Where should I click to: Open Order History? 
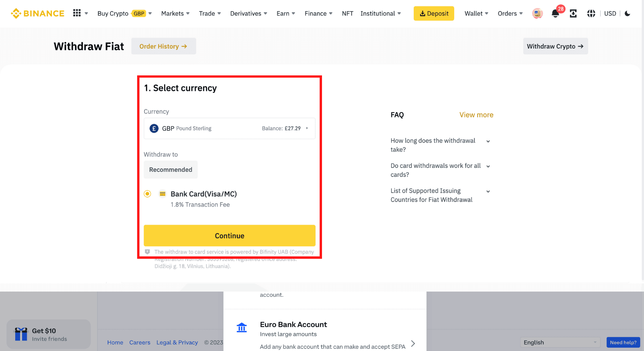click(163, 46)
